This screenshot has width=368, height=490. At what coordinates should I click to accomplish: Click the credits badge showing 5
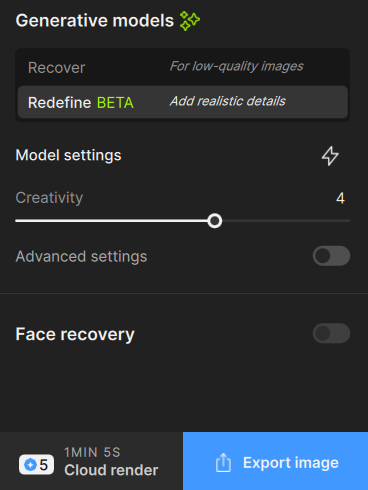[36, 464]
